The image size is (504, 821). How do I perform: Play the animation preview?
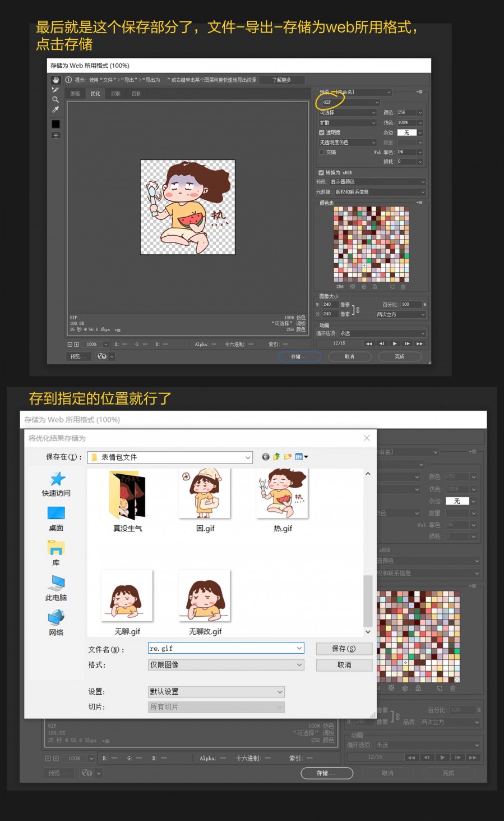point(395,343)
